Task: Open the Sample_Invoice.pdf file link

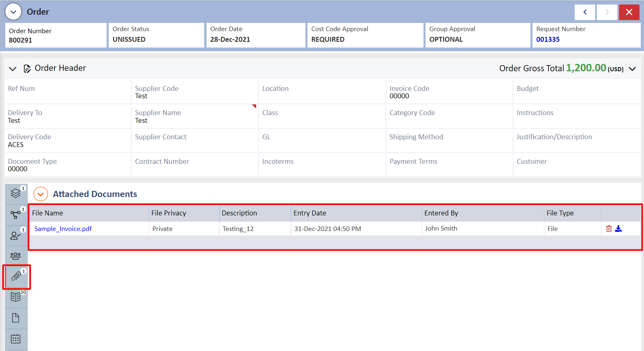Action: pyautogui.click(x=63, y=229)
